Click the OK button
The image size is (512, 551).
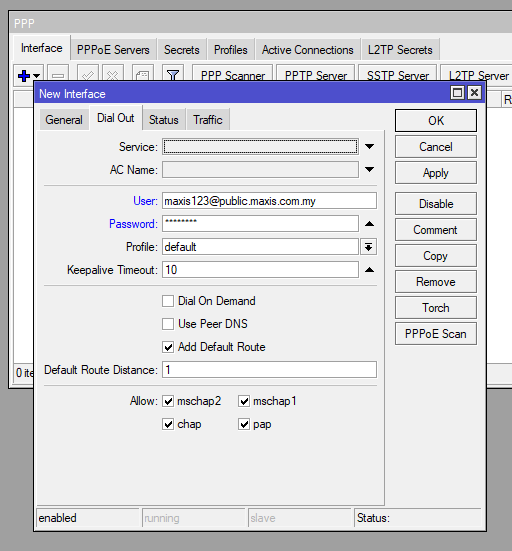[x=436, y=121]
